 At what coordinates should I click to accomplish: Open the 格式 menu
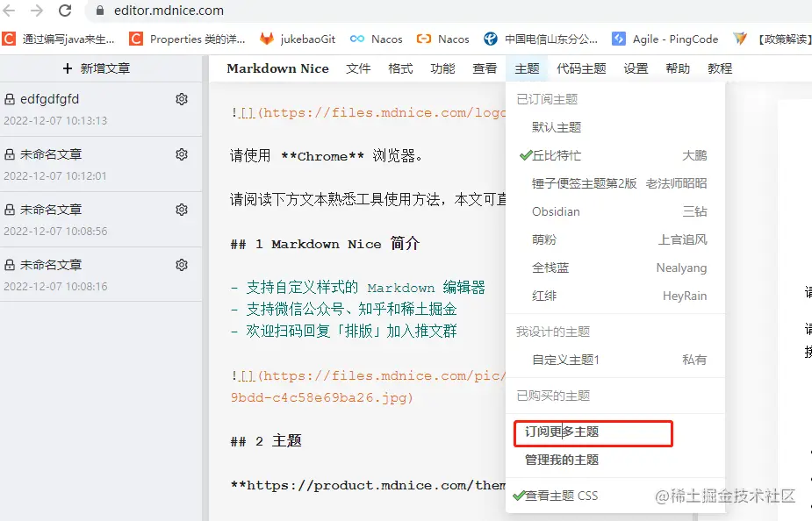(x=400, y=68)
